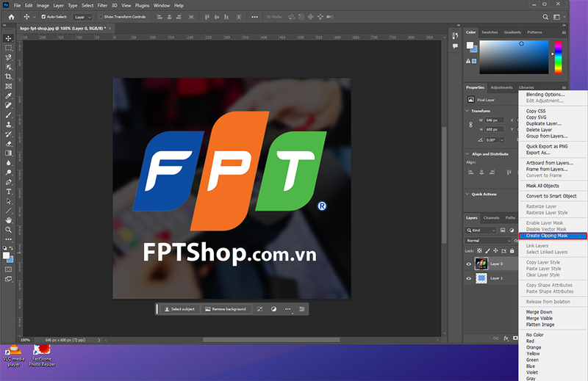This screenshot has width=588, height=381.
Task: Click the layer fx icon at panel bottom
Action: (x=506, y=338)
